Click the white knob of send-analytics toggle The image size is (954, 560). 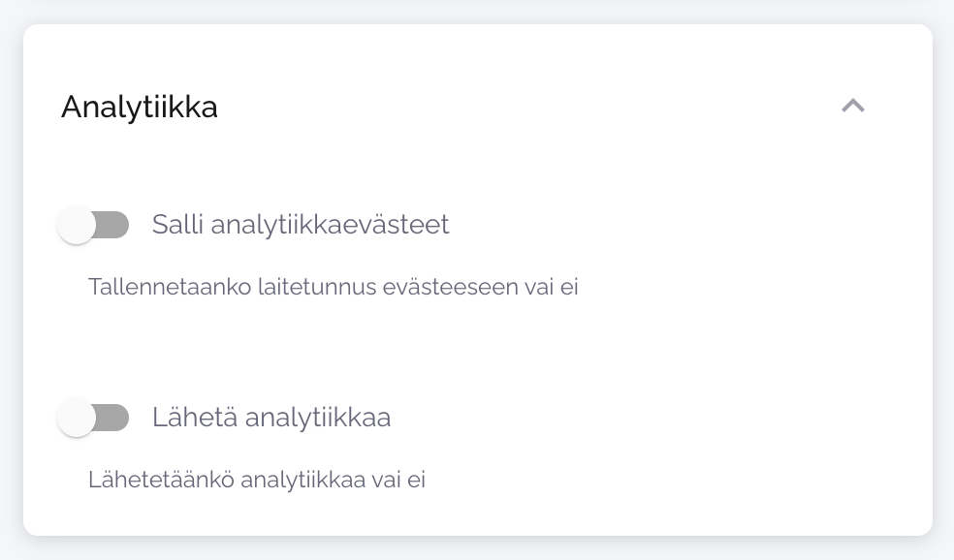click(77, 419)
